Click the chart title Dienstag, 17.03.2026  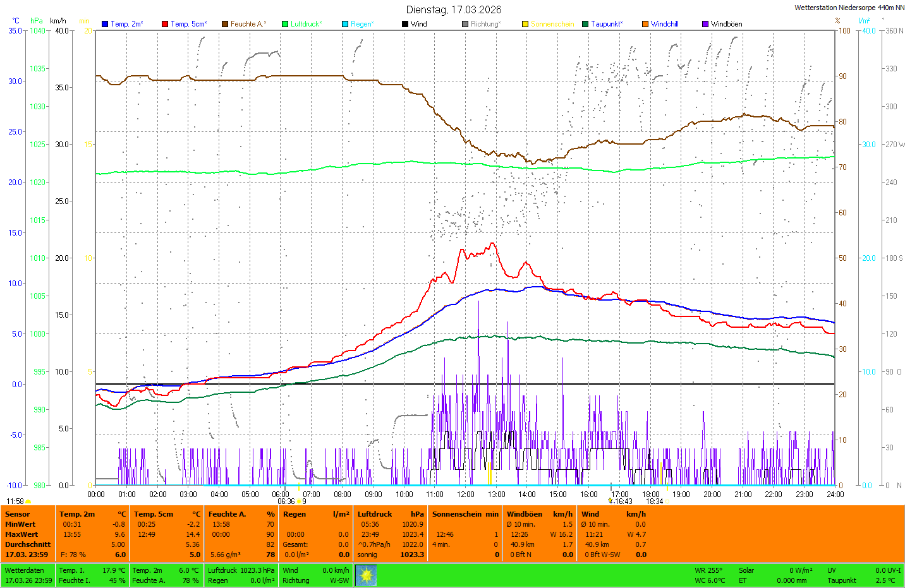coord(454,9)
